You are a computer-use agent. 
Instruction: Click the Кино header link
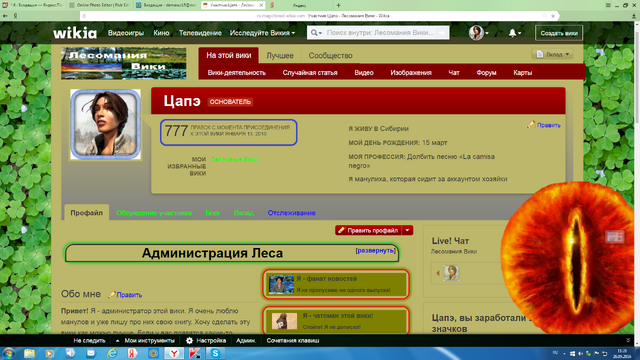(x=161, y=33)
